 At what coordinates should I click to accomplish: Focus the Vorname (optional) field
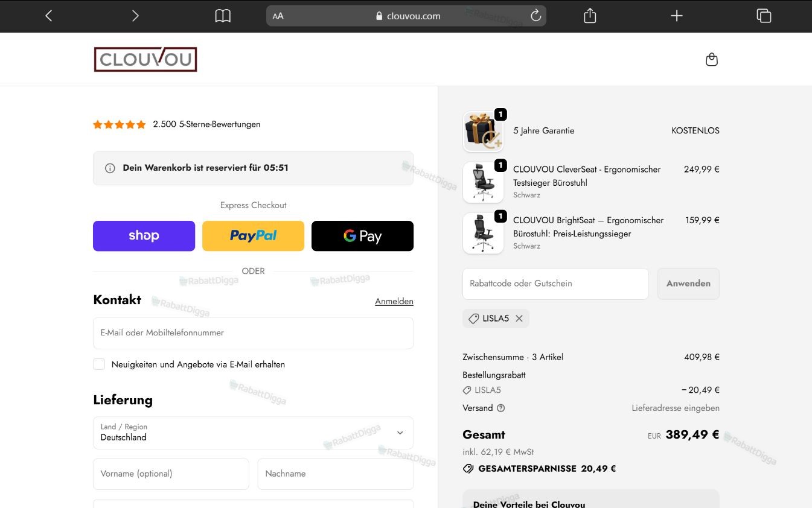(171, 474)
